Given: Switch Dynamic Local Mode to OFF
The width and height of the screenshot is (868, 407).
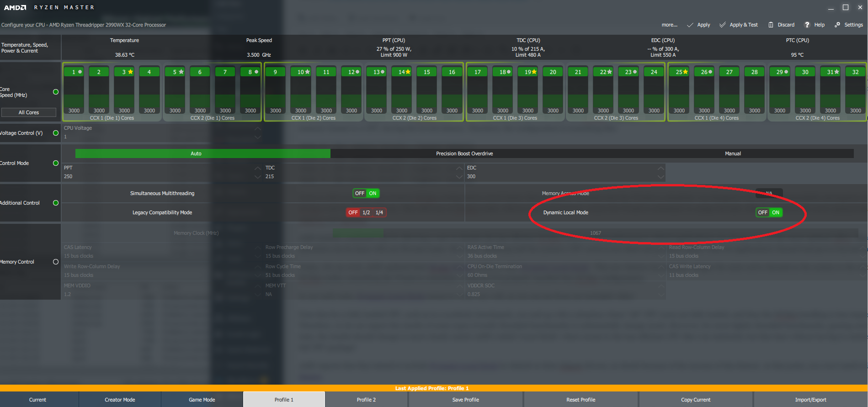Looking at the screenshot, I should (762, 212).
